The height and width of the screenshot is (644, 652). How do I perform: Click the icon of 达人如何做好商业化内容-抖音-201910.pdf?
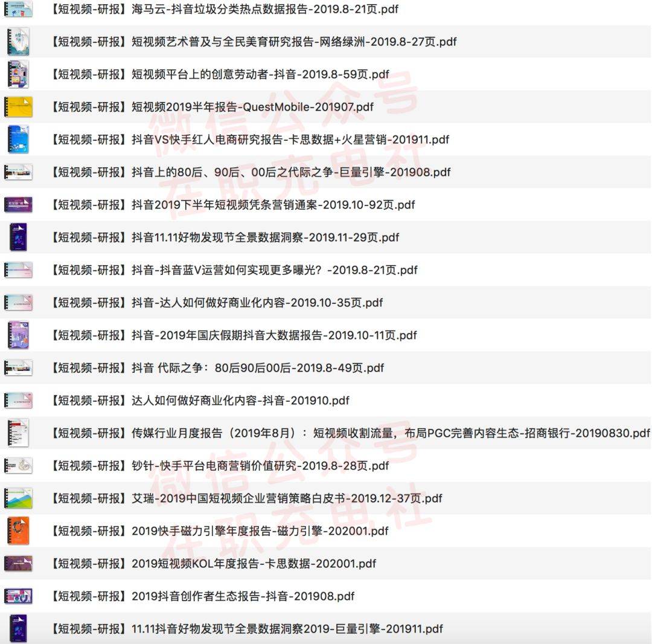tap(18, 400)
